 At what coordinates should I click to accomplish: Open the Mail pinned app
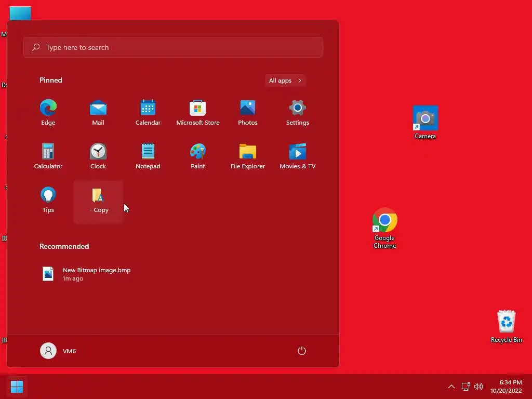click(98, 114)
